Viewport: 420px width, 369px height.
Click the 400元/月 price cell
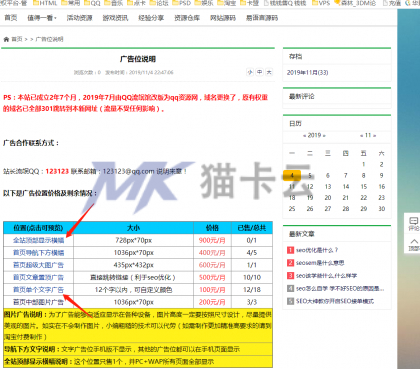click(x=212, y=253)
